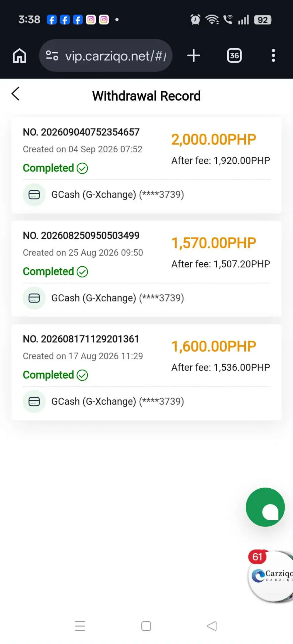Viewport: 293px width, 644px height.
Task: Tap the card icon on the 04 Sep record
Action: click(x=34, y=195)
